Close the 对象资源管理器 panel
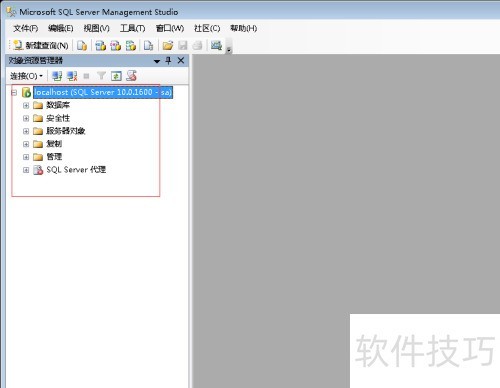This screenshot has height=388, width=500. (181, 60)
